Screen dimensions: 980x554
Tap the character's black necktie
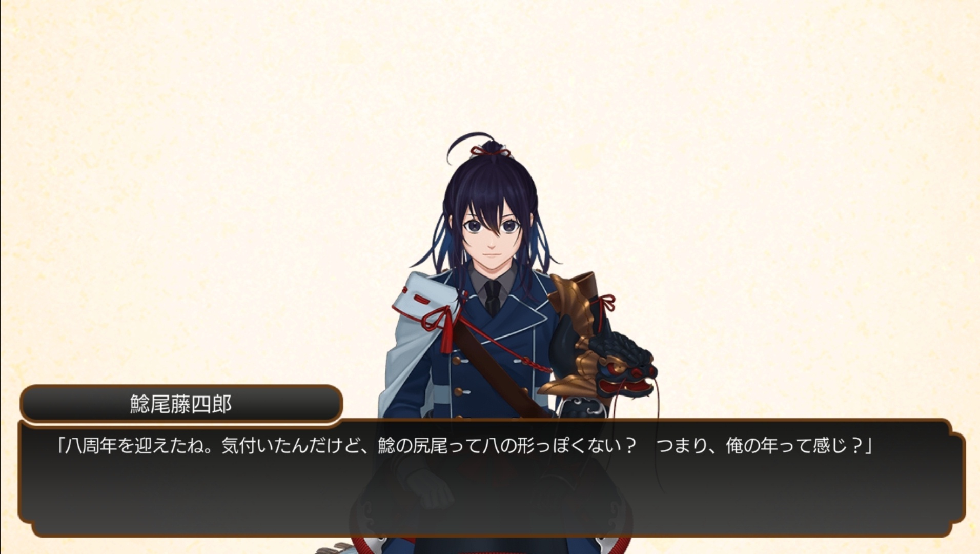[x=492, y=298]
